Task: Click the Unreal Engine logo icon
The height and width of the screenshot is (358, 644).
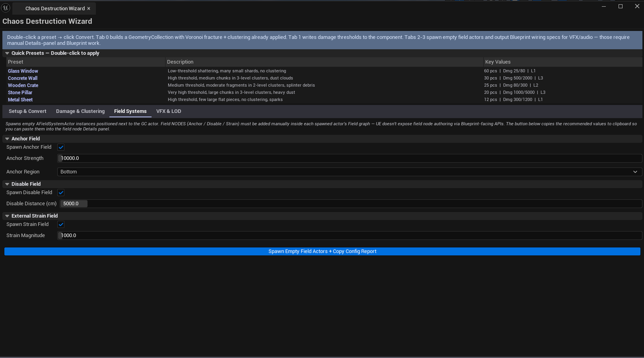Action: coord(6,8)
